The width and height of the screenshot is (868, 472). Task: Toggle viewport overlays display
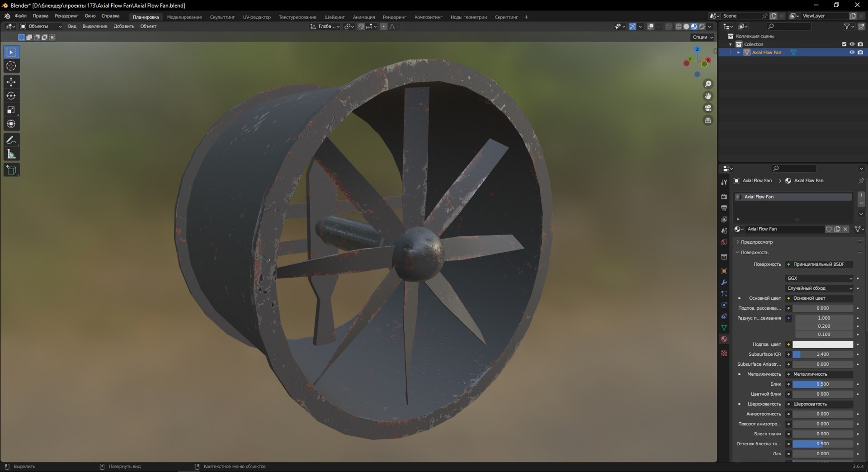pyautogui.click(x=651, y=27)
